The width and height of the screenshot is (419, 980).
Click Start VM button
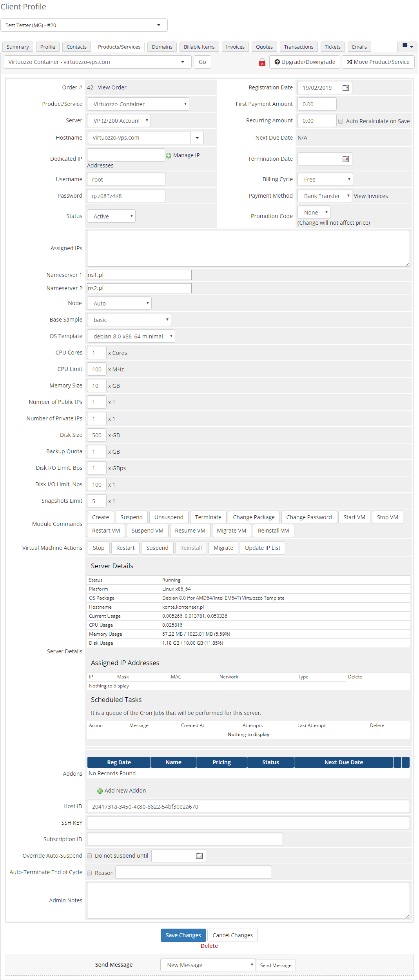(354, 517)
